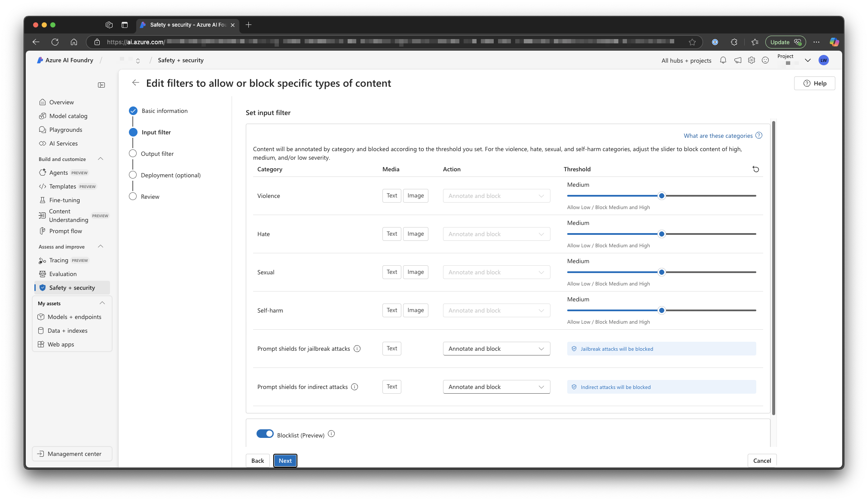Toggle Image media for Violence
868x501 pixels.
(416, 196)
